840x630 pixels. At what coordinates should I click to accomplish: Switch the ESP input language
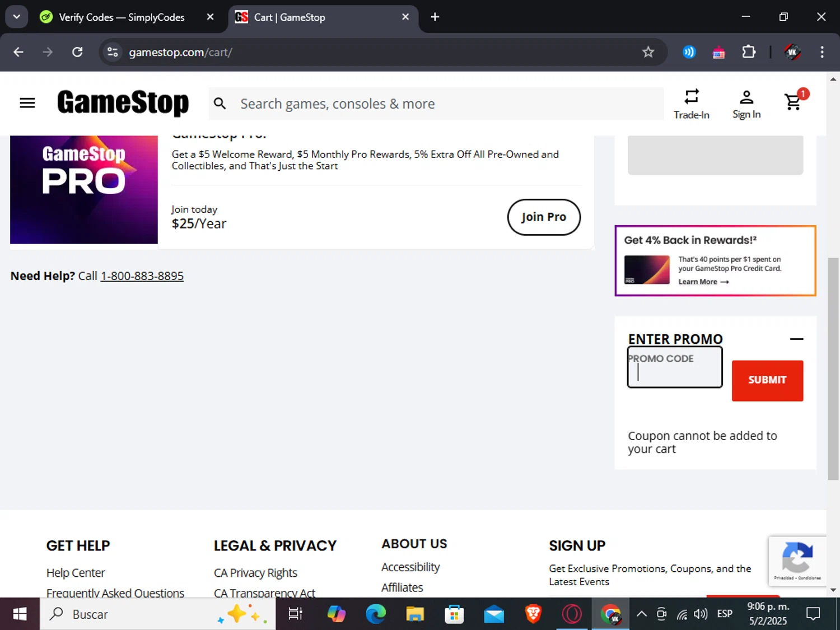(x=725, y=614)
